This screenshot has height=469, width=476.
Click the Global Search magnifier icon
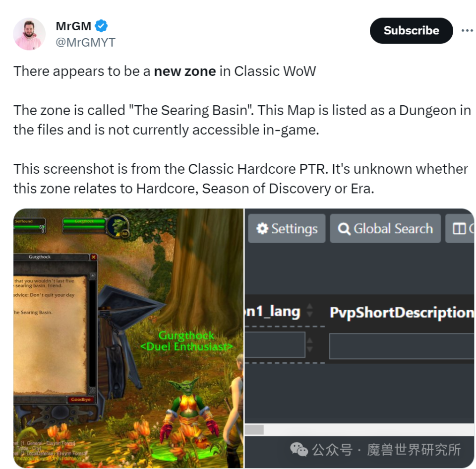tap(344, 229)
